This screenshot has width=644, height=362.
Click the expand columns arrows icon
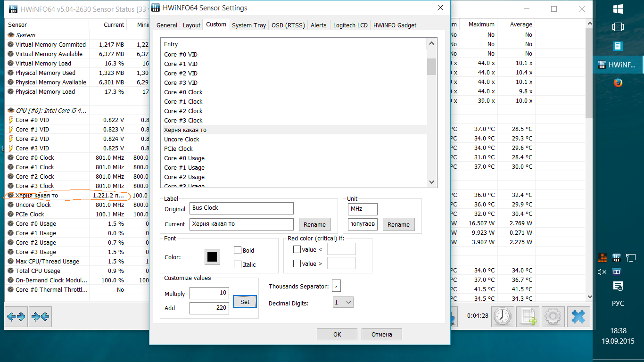click(x=16, y=317)
